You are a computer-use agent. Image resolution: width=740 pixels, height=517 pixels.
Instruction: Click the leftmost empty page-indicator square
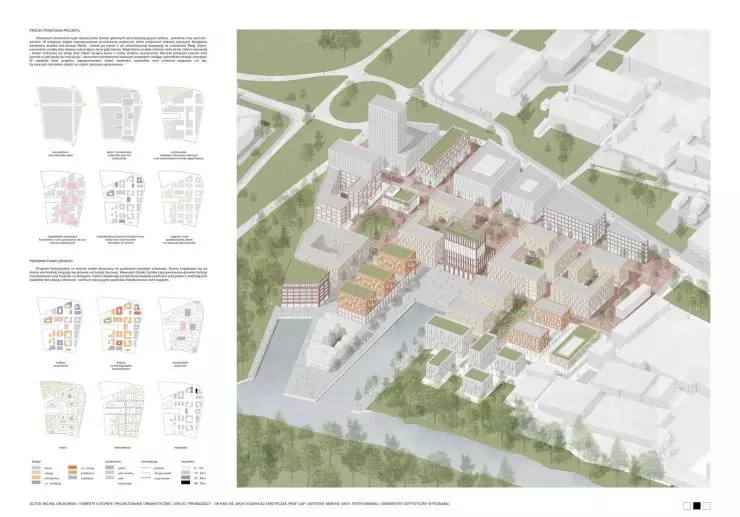(687, 506)
